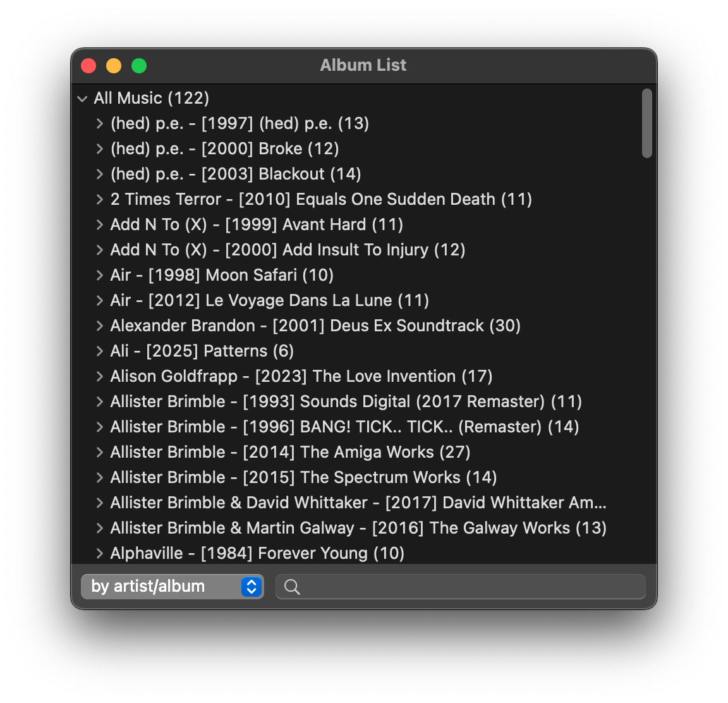Expand Forever Young album chevron
728x703 pixels.
click(99, 553)
